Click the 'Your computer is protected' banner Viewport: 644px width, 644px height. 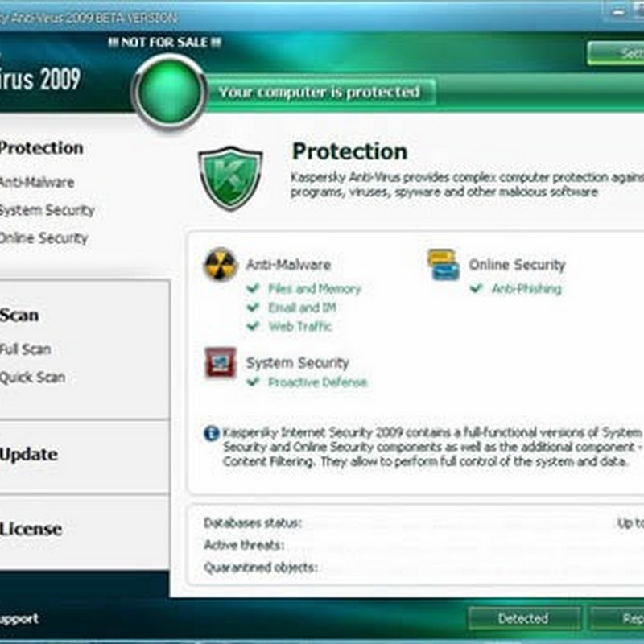coord(319,92)
